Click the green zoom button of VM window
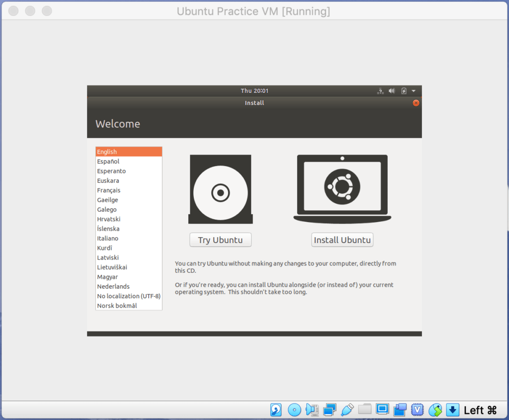The width and height of the screenshot is (509, 420). pyautogui.click(x=47, y=11)
